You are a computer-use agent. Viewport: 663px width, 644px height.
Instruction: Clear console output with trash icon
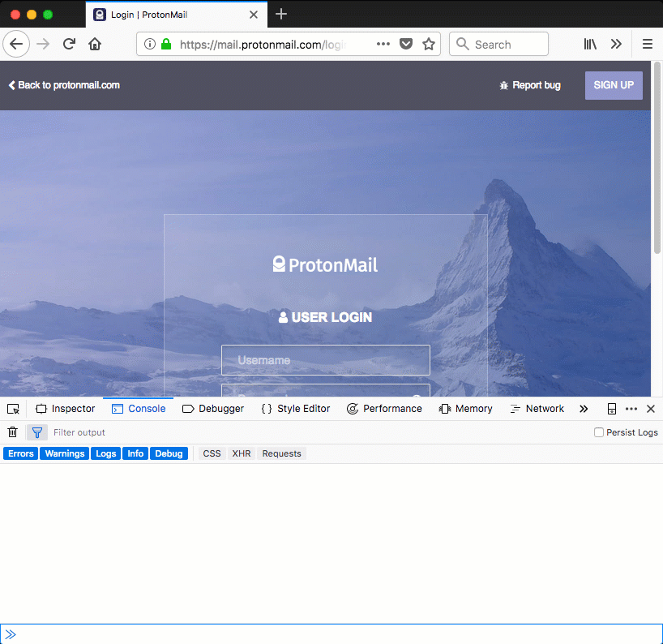[x=13, y=432]
